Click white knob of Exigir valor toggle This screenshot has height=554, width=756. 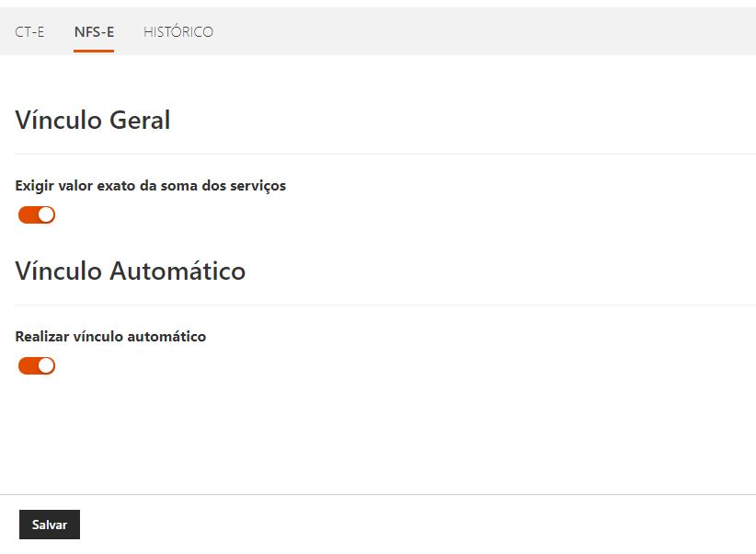click(x=46, y=215)
